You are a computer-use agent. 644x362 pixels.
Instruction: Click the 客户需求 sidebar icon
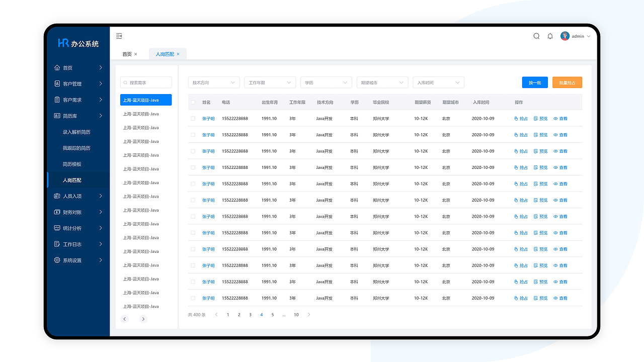coord(57,100)
